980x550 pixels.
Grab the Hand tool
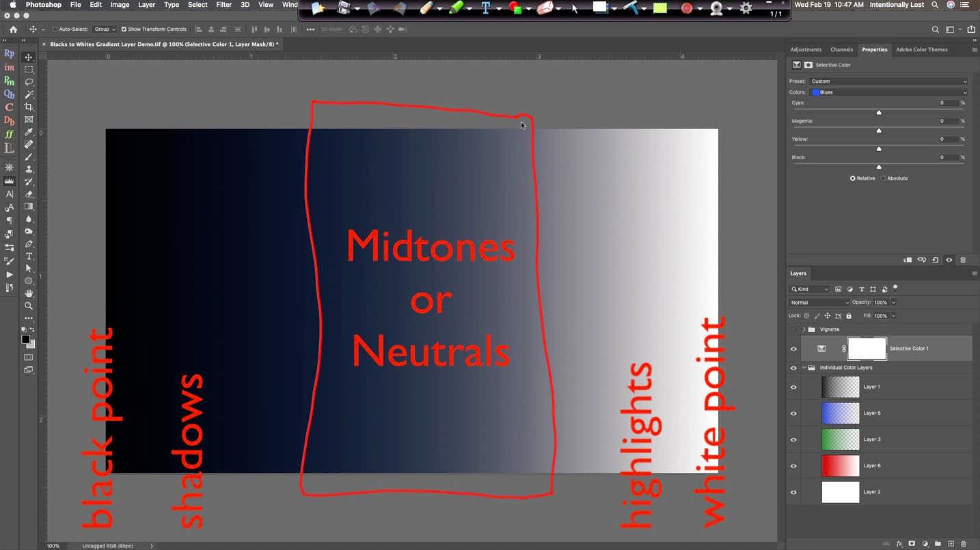(29, 293)
